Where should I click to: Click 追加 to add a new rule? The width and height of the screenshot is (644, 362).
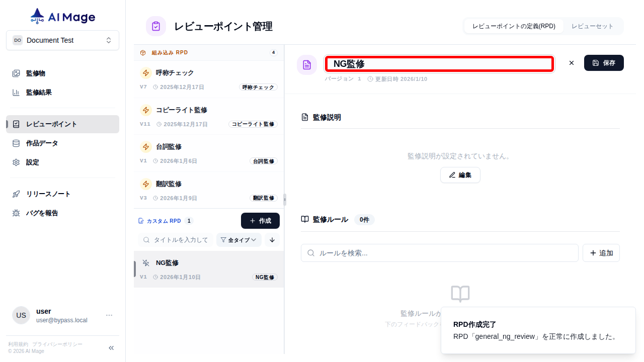coord(601,253)
